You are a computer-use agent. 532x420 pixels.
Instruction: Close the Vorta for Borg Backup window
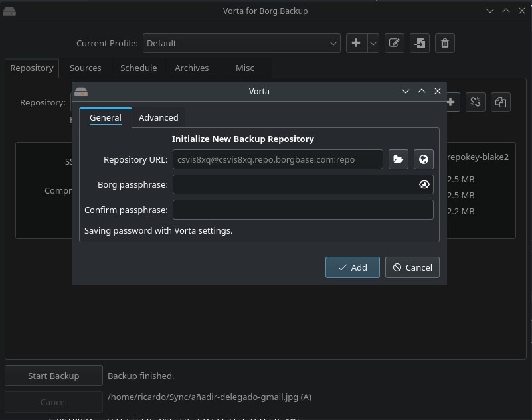[522, 11]
